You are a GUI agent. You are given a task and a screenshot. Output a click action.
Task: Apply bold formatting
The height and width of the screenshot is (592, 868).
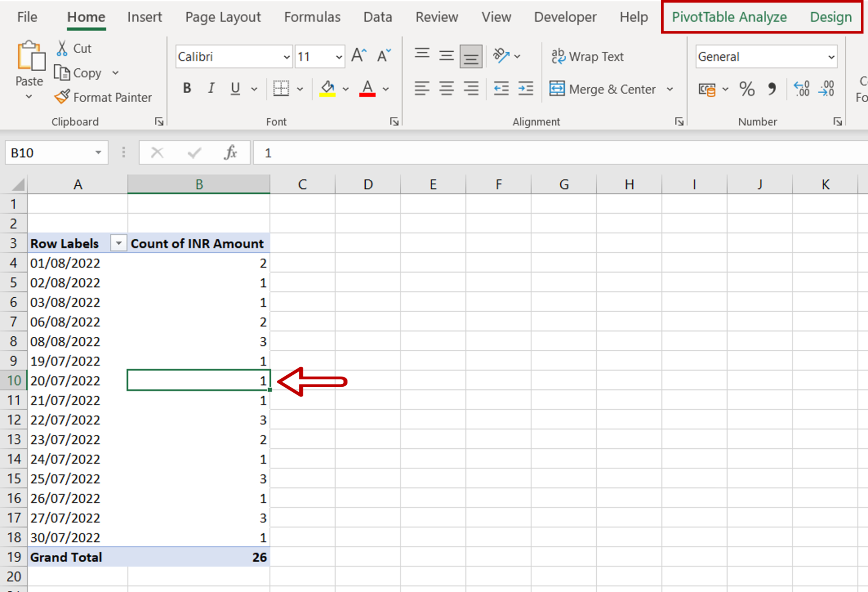186,88
